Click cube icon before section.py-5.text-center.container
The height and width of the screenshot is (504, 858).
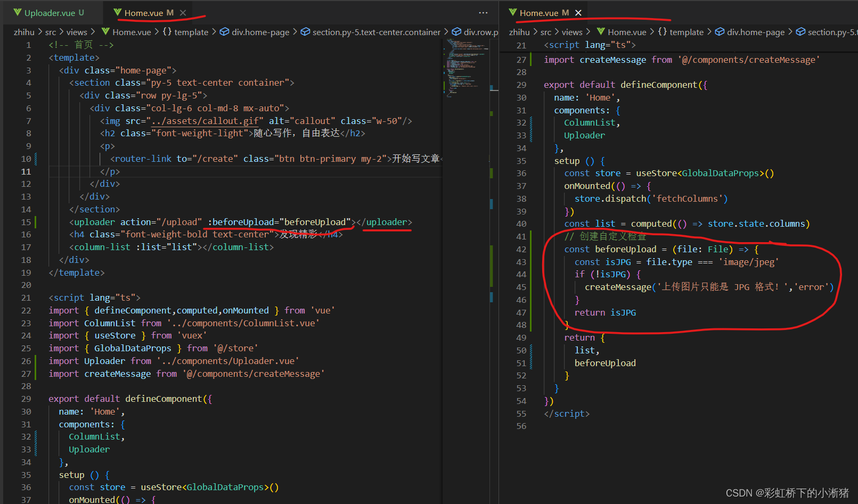305,31
